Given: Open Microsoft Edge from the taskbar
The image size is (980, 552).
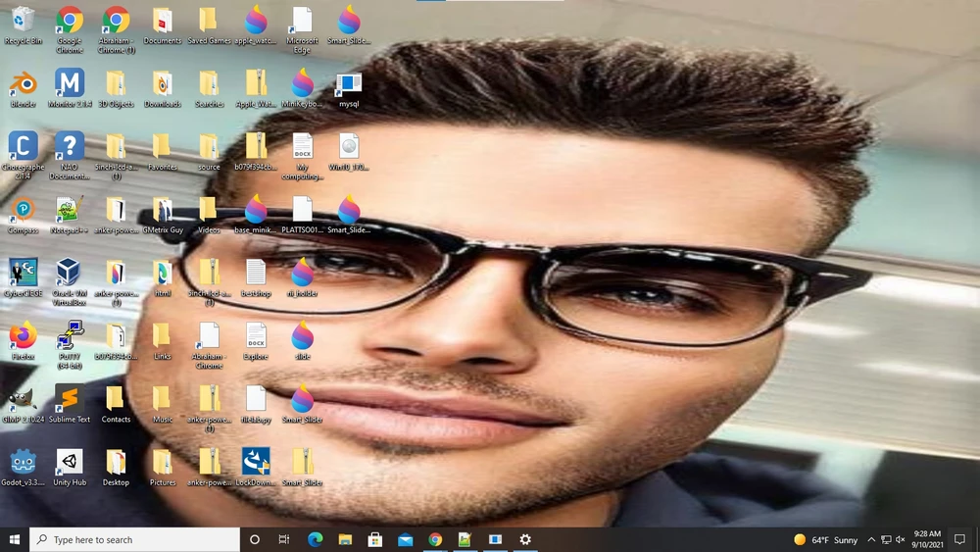Looking at the screenshot, I should tap(315, 539).
